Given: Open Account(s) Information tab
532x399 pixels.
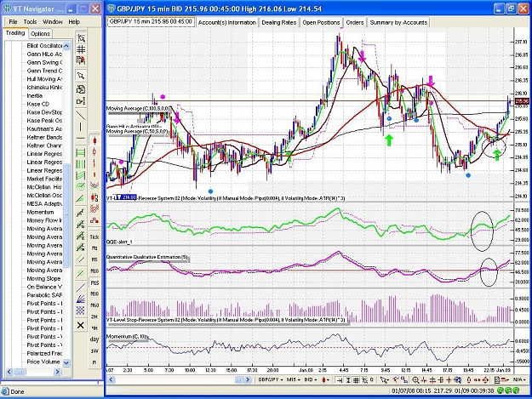Looking at the screenshot, I should pyautogui.click(x=227, y=22).
